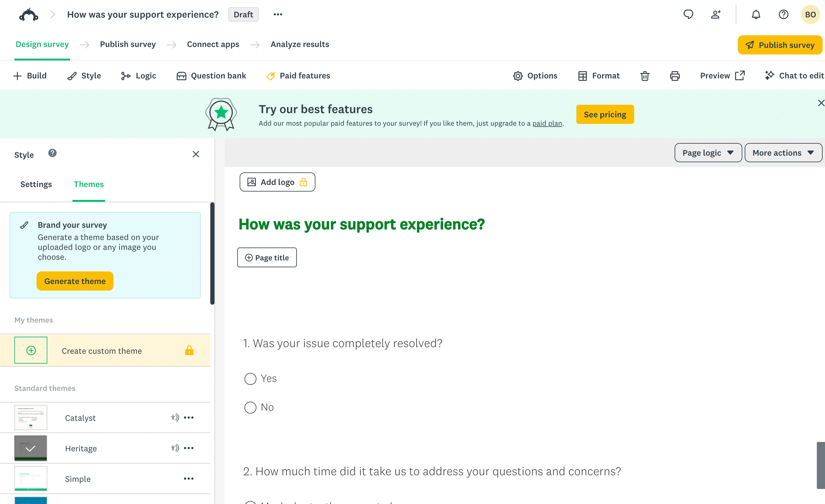Go to the Analyze results step
825x504 pixels.
(x=300, y=44)
